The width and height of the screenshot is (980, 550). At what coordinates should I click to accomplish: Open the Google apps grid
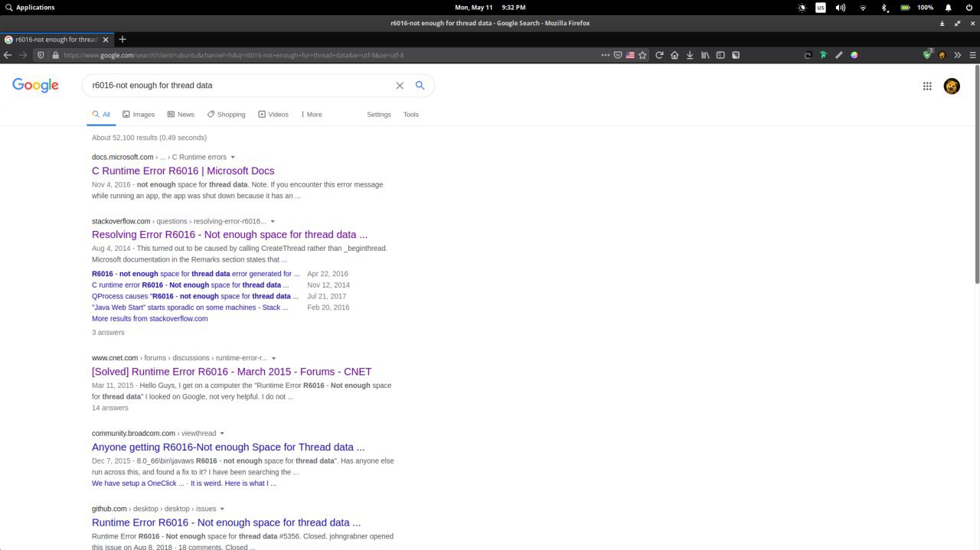pyautogui.click(x=927, y=86)
